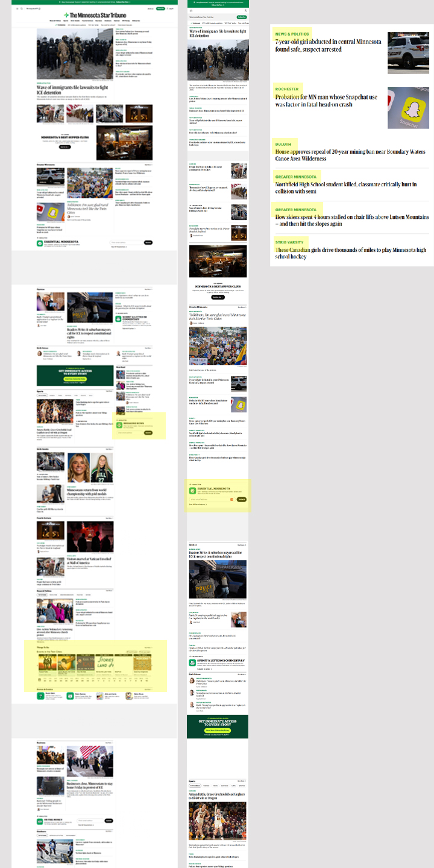The height and width of the screenshot is (868, 434).
Task: Click the Submit a Letter or Commentary envelope icon in the mobile view
Action: (193, 662)
